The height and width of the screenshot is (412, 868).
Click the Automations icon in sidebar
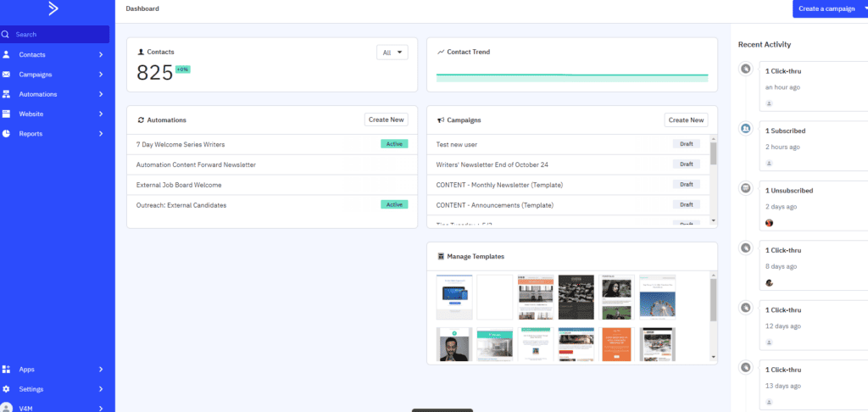click(x=6, y=94)
